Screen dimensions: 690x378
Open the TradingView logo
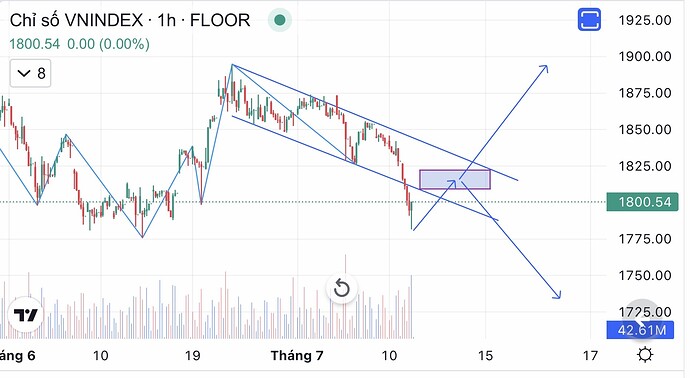[x=26, y=315]
